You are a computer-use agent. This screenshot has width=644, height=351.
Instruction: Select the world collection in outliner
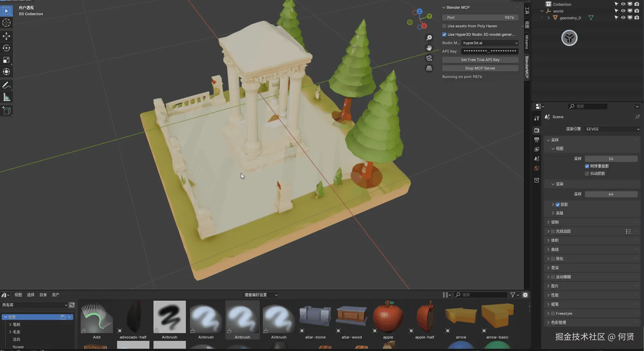click(x=558, y=11)
